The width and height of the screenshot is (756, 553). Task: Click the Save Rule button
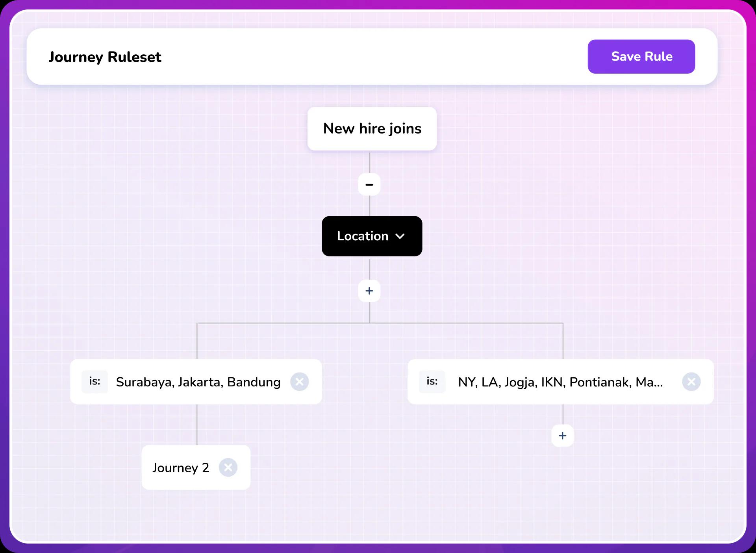coord(641,56)
